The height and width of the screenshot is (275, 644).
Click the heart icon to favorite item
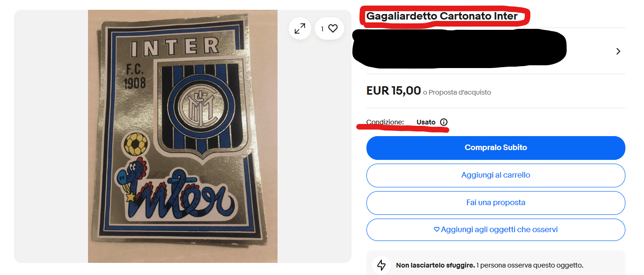pos(333,28)
